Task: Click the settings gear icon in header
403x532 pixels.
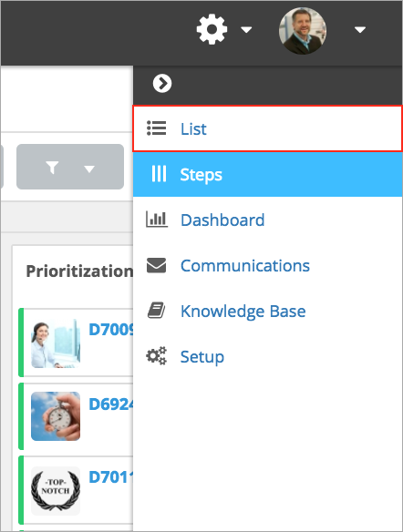Action: point(212,29)
